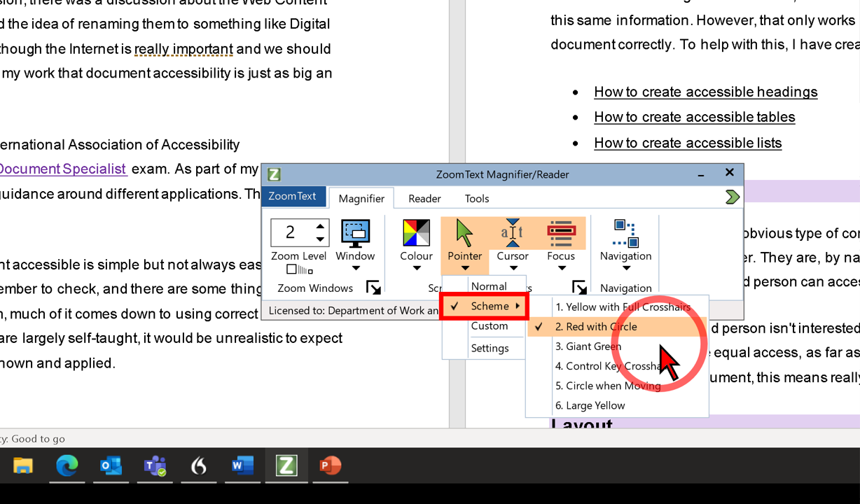Viewport: 860px width, 504px height.
Task: Click the ZoomText taskbar icon
Action: tap(286, 465)
